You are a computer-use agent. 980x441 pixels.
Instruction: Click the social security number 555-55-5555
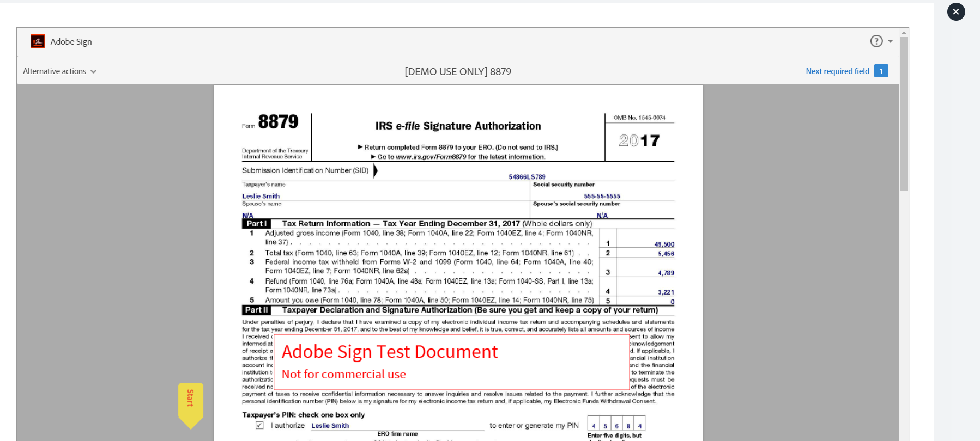(x=602, y=196)
